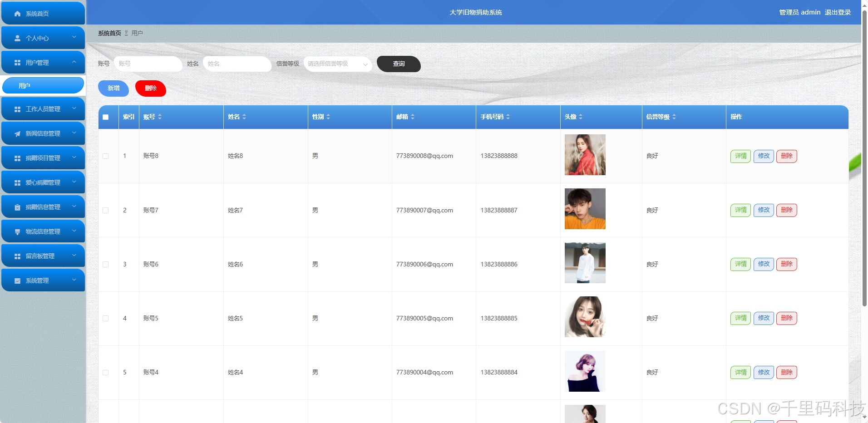
Task: Click the home icon beside 系统首页
Action: coord(17,14)
